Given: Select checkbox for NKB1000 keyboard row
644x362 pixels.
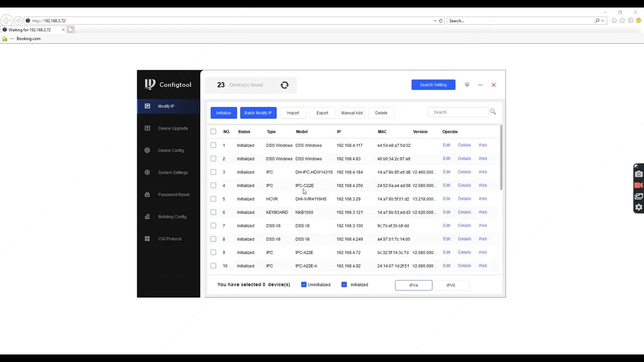Looking at the screenshot, I should (213, 212).
